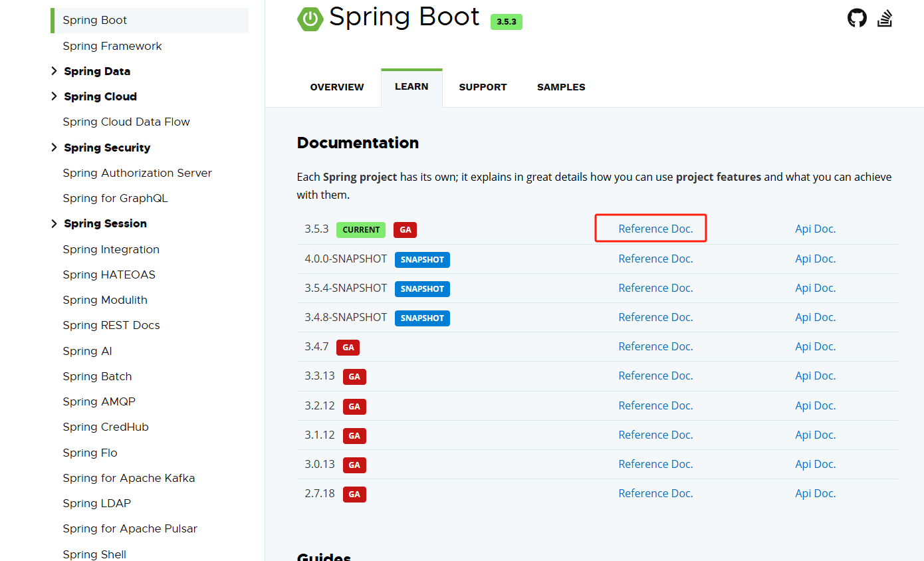Open Reference Doc. for 3.1.12

click(655, 435)
